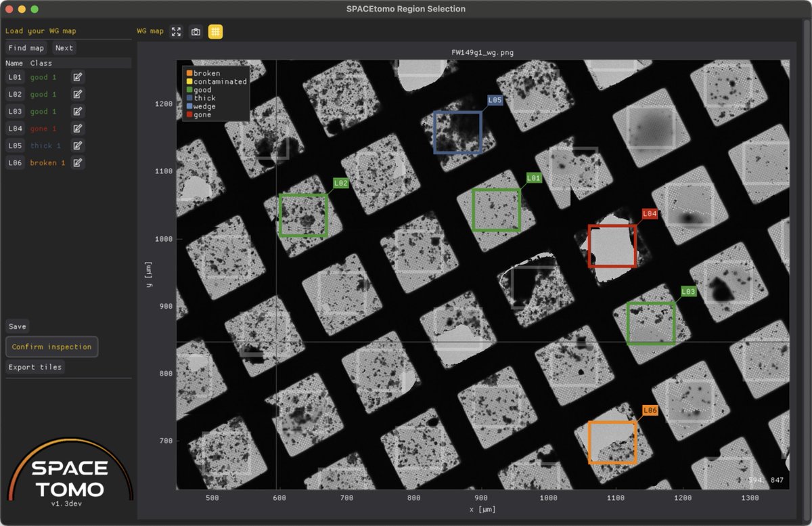Click the 'thick' legend entry
812x526 pixels.
click(x=200, y=98)
